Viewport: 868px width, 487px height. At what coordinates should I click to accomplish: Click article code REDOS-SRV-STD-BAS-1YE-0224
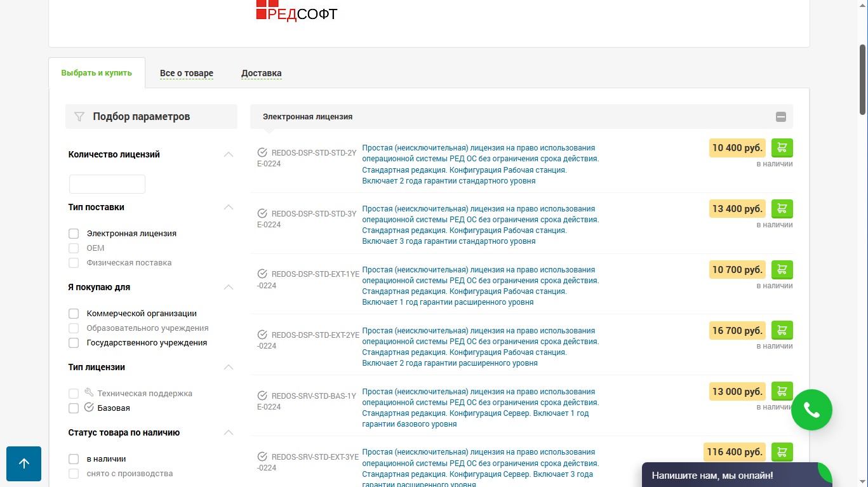click(307, 401)
